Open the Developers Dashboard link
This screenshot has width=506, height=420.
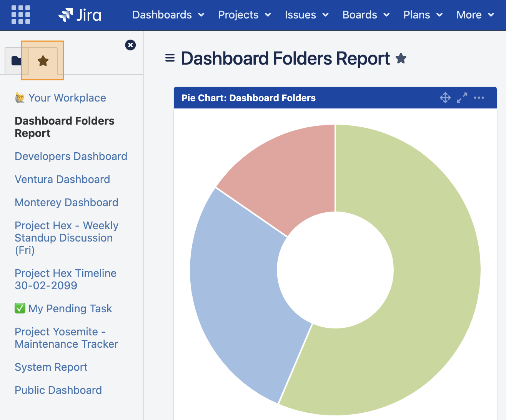71,156
